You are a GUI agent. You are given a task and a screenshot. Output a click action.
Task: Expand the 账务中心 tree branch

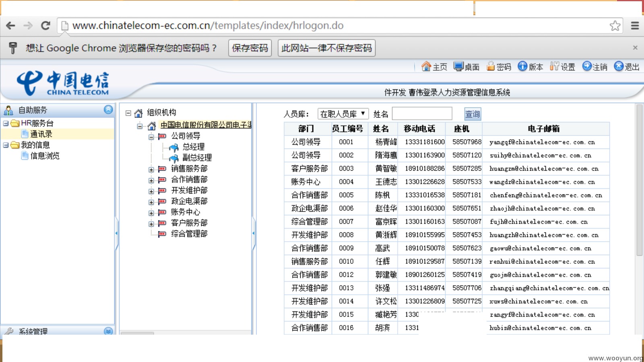tap(151, 213)
